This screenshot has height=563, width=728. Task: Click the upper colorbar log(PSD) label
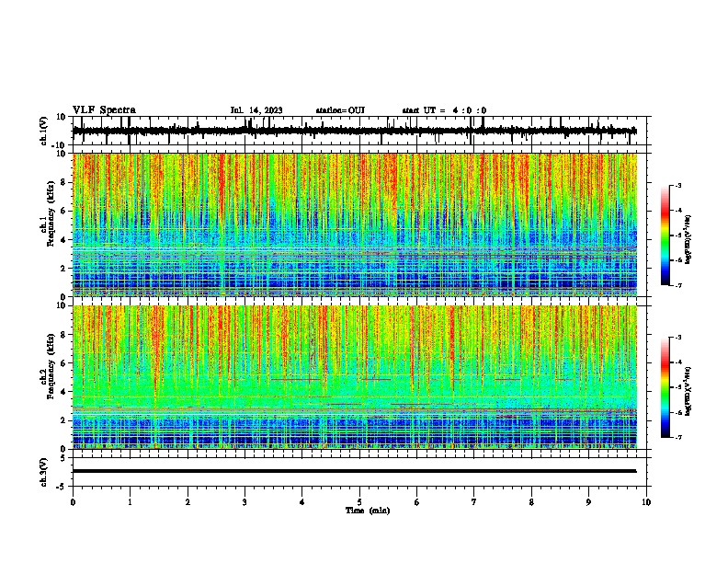coord(688,239)
